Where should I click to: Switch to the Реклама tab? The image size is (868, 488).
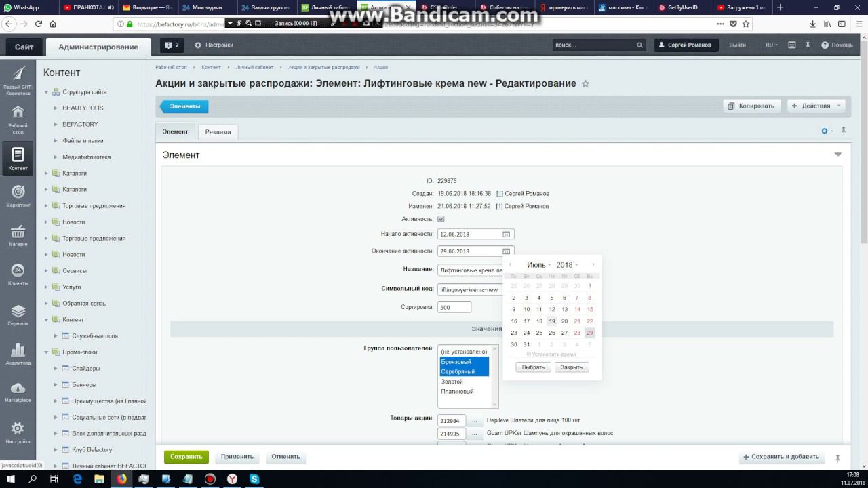tap(218, 132)
